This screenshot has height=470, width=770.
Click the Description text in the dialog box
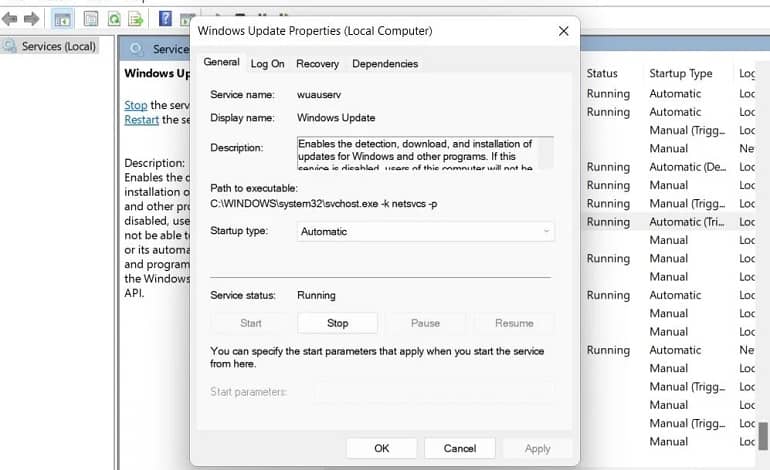(415, 154)
